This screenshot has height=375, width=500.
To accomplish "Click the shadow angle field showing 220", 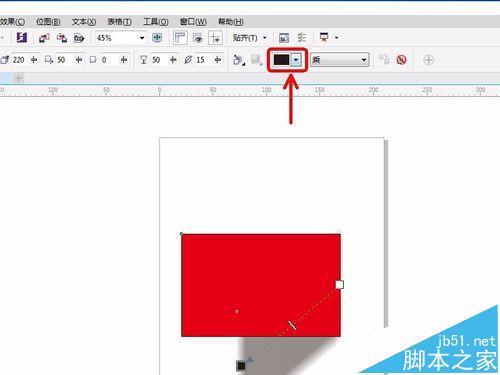I will pos(20,60).
